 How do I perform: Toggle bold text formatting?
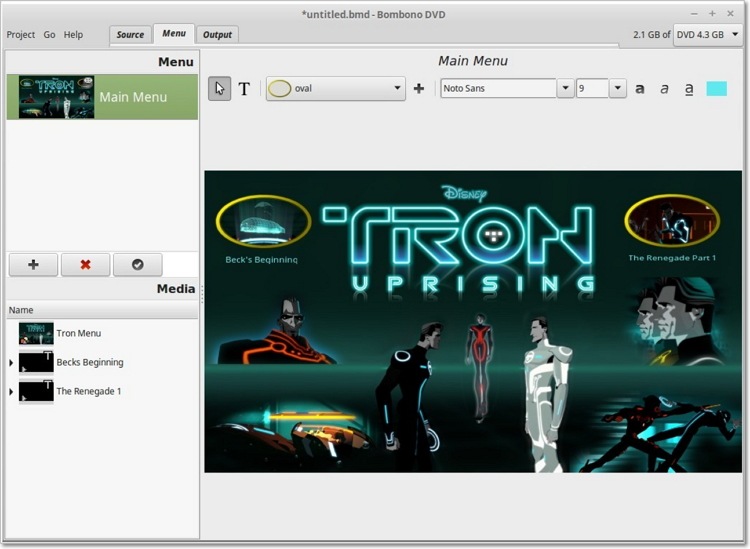click(640, 89)
